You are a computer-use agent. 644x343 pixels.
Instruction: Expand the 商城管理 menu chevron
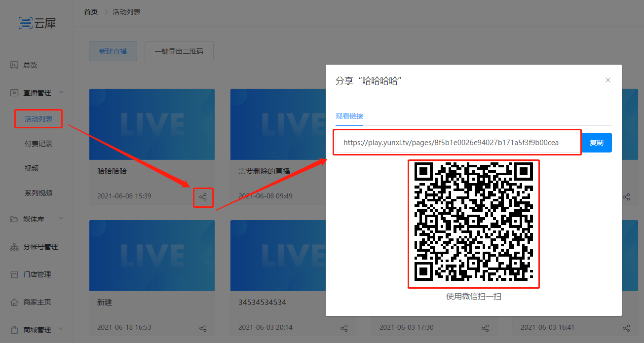click(x=61, y=329)
